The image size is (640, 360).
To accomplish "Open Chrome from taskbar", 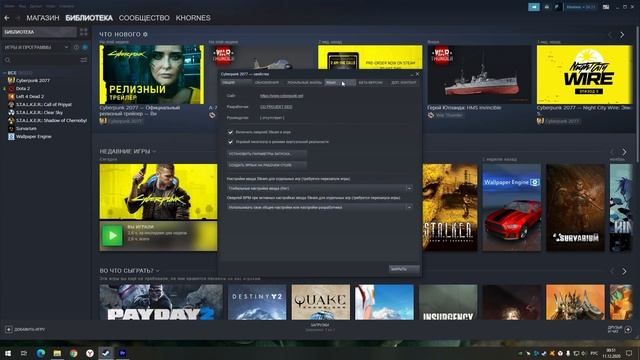I will (73, 353).
